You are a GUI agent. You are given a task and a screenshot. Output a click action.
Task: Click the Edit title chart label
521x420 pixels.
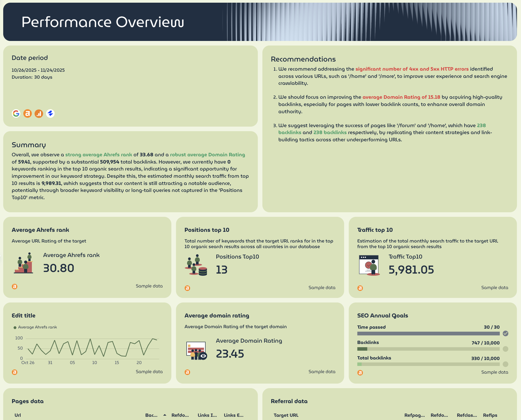pyautogui.click(x=24, y=315)
